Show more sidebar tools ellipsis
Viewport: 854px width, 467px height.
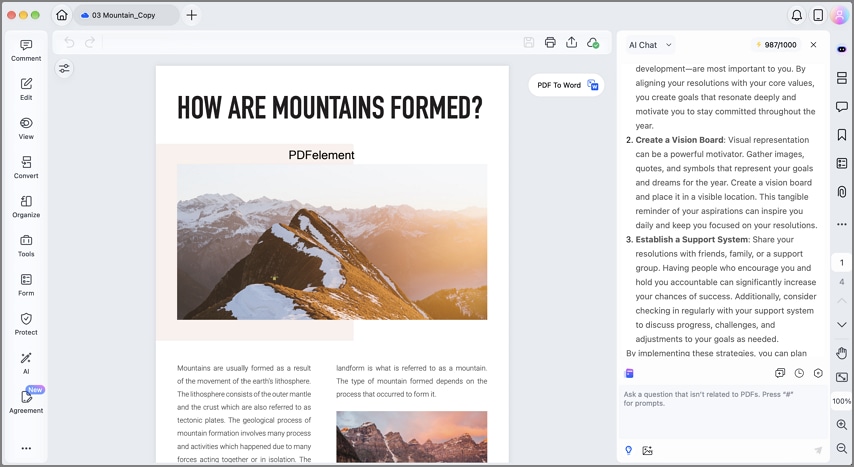coord(26,448)
